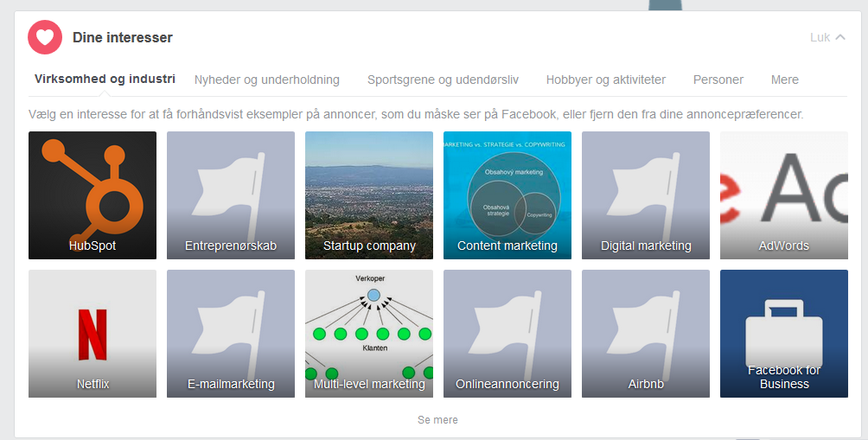Open the Personer tab
The image size is (868, 440).
coord(718,80)
